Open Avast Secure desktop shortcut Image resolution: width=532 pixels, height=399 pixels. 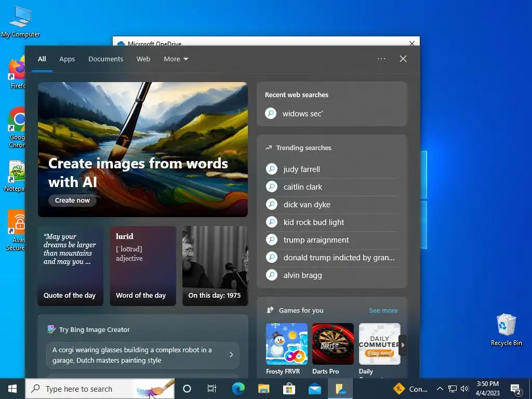point(16,230)
